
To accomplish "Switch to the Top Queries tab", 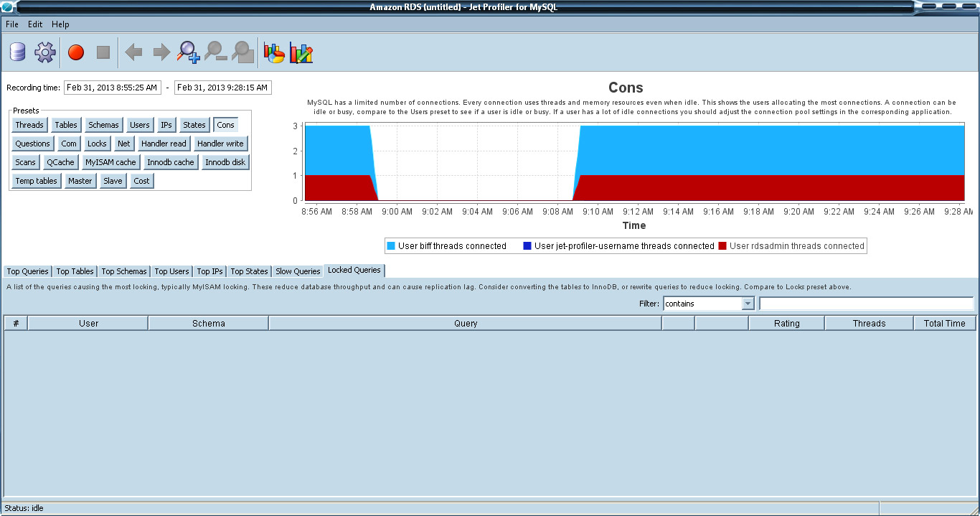I will (28, 271).
